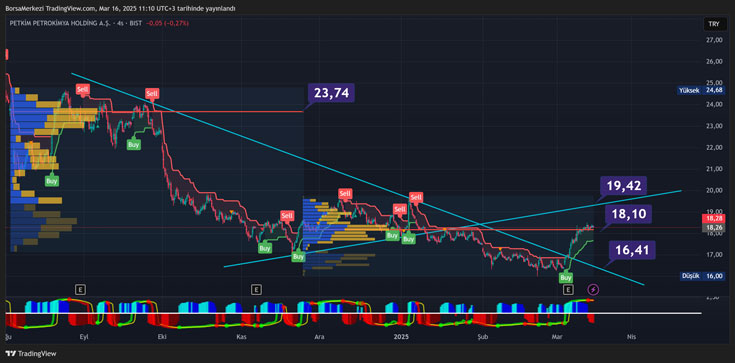Click the lowest Buy signal in the first volume profile

(x=52, y=181)
